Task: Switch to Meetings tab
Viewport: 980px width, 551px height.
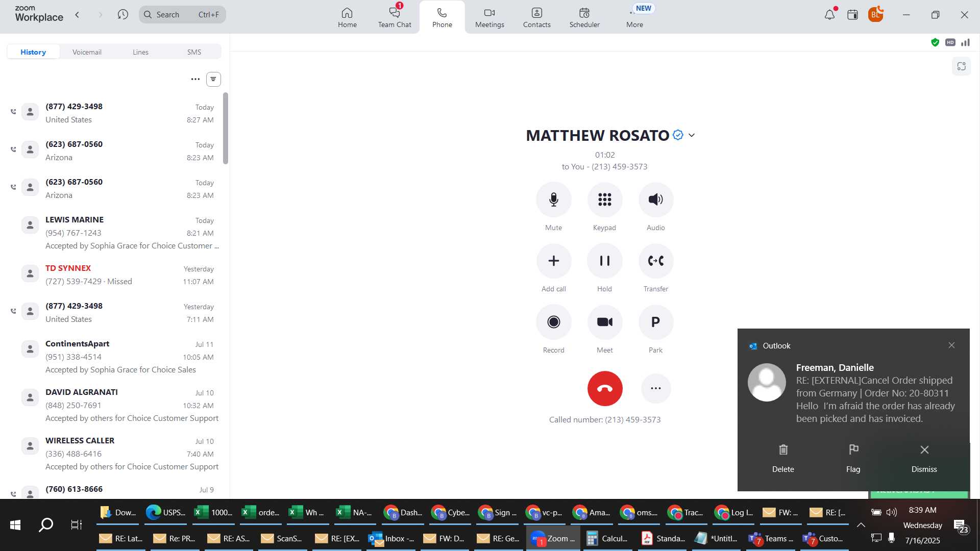Action: [489, 17]
